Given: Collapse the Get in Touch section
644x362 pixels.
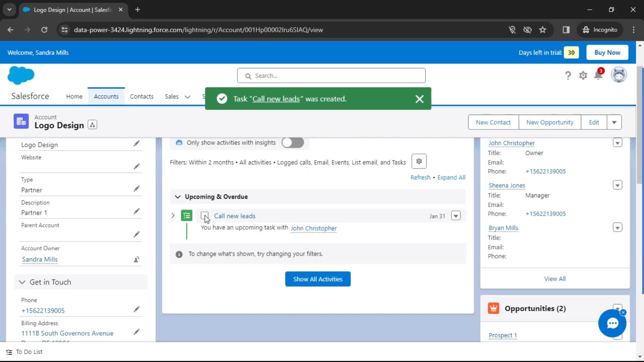Looking at the screenshot, I should coord(22,282).
